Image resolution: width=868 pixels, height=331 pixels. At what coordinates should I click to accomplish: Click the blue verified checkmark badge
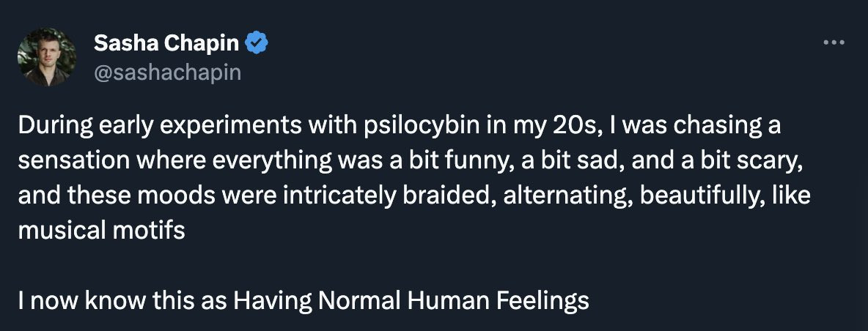(257, 42)
